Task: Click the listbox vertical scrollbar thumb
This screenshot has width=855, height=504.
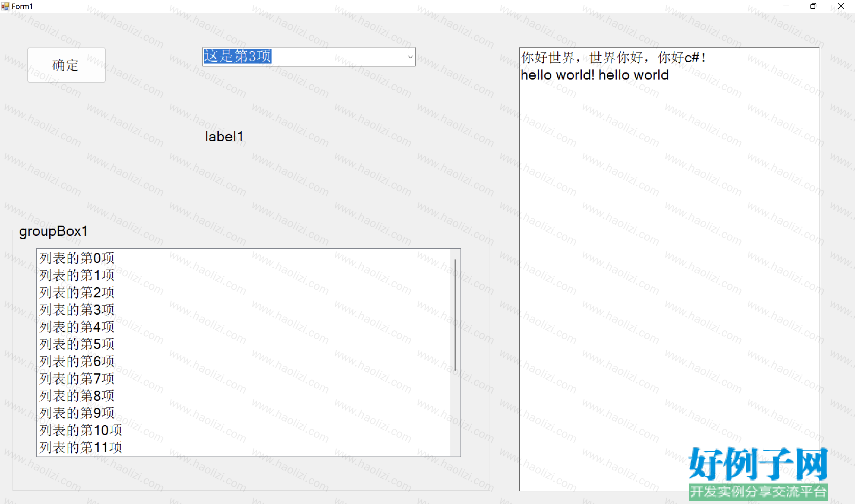Action: pyautogui.click(x=455, y=315)
